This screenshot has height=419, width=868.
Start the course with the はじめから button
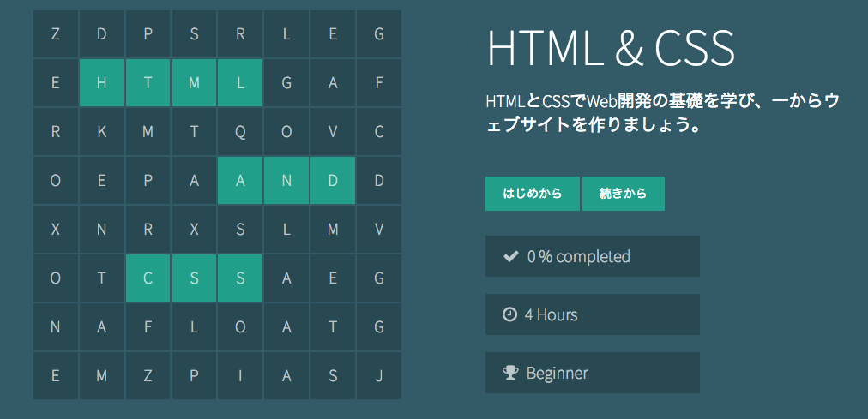click(533, 194)
